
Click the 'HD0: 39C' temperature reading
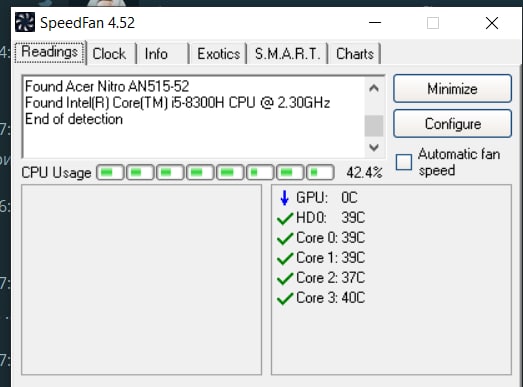[x=330, y=218]
